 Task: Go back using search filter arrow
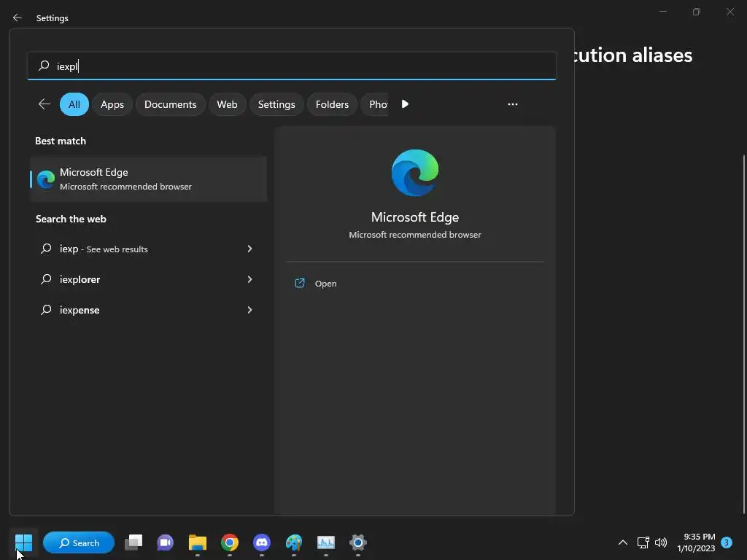[x=44, y=104]
